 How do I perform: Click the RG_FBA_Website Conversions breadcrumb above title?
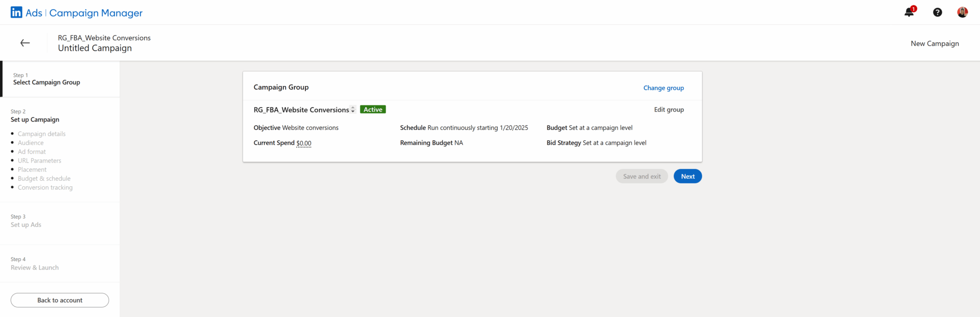pyautogui.click(x=104, y=38)
